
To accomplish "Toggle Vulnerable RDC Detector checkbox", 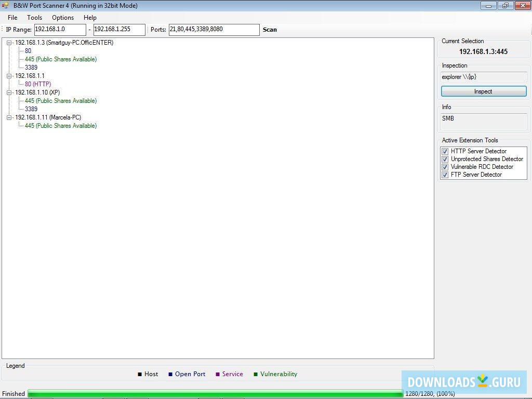I will [445, 167].
